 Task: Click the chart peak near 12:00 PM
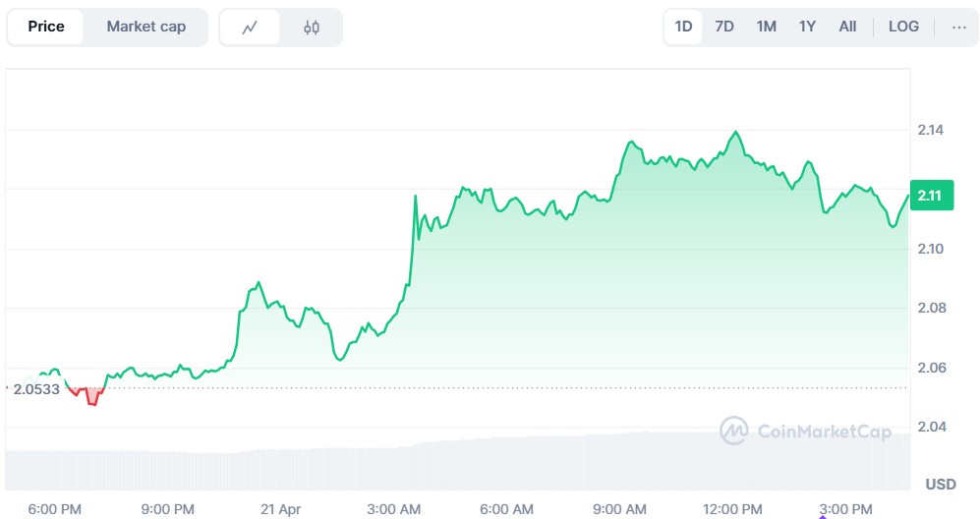tap(734, 133)
